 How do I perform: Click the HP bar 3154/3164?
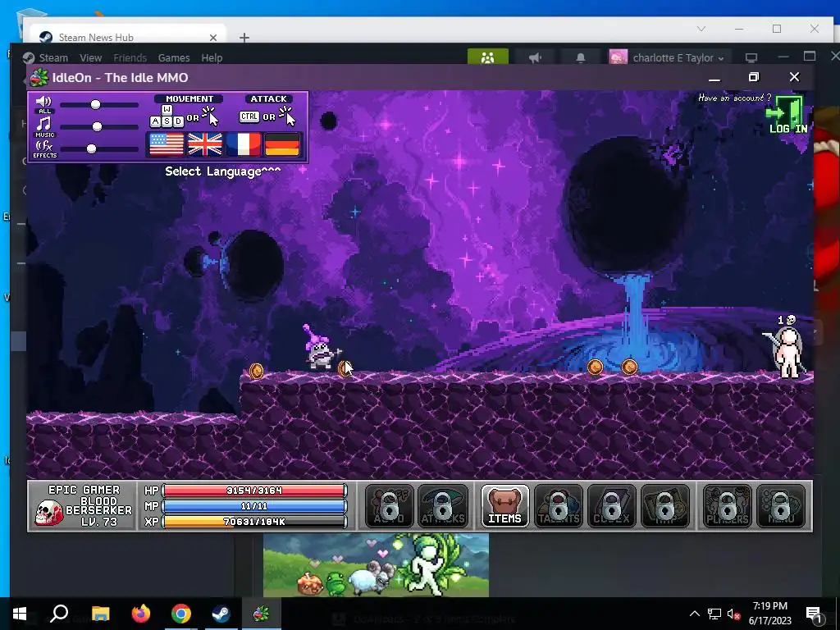(254, 491)
